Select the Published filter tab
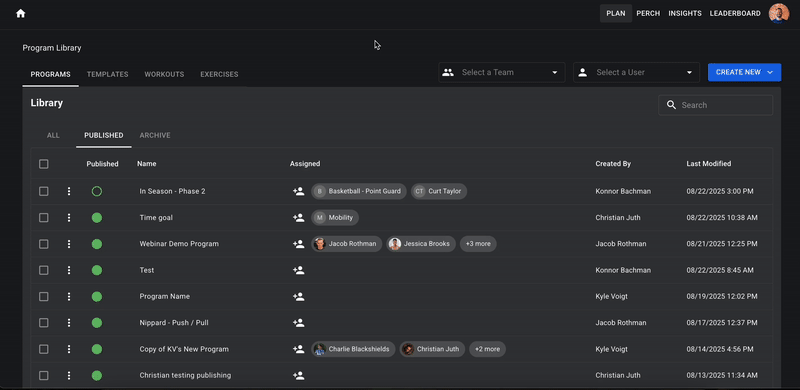The width and height of the screenshot is (800, 390). (104, 136)
